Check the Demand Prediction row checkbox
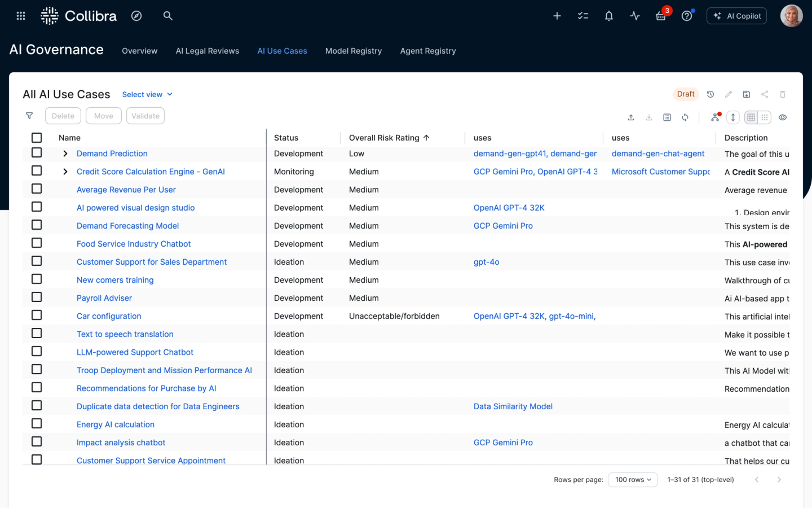812x508 pixels. click(x=37, y=153)
